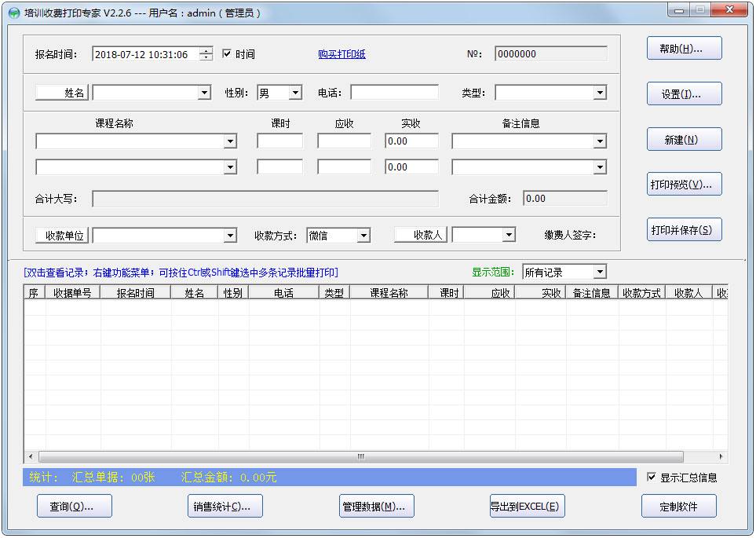Click the table 收款人 column header

(689, 292)
